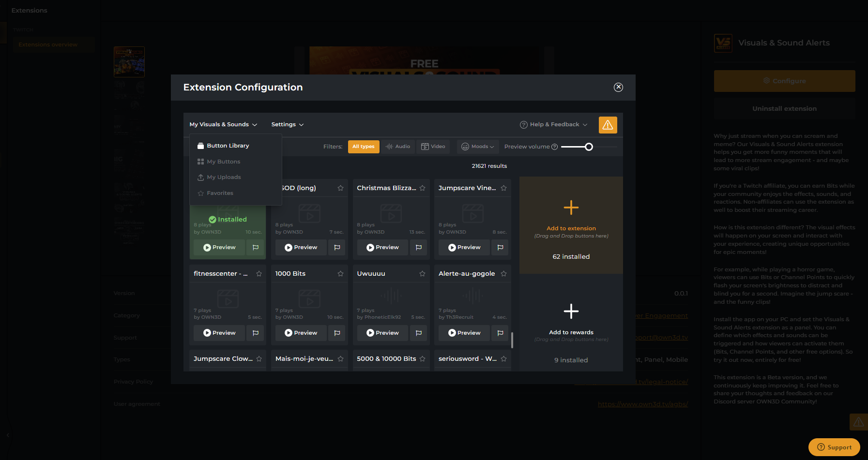This screenshot has width=868, height=460.
Task: Preview the Alerte-au-gogole sound
Action: tap(464, 333)
